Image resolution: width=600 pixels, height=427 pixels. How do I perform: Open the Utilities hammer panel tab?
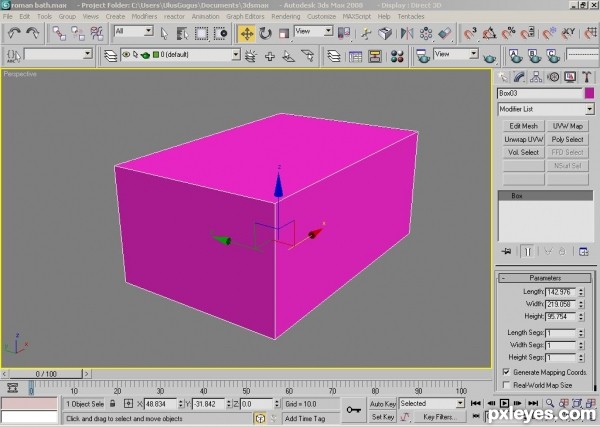tap(587, 77)
